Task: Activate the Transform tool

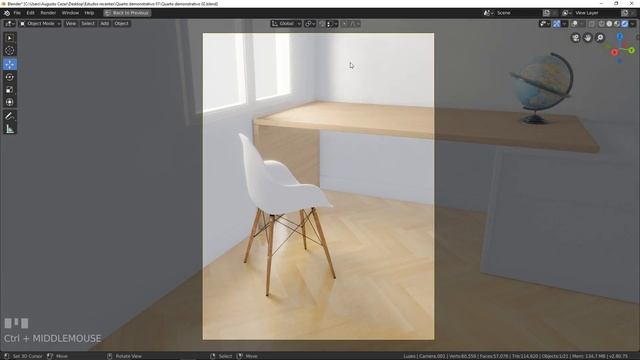Action: 10,102
